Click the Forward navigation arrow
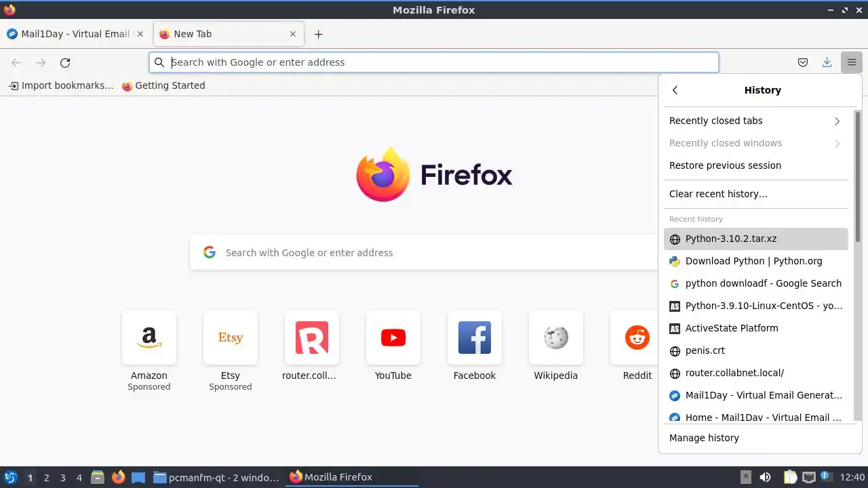 pos(41,62)
